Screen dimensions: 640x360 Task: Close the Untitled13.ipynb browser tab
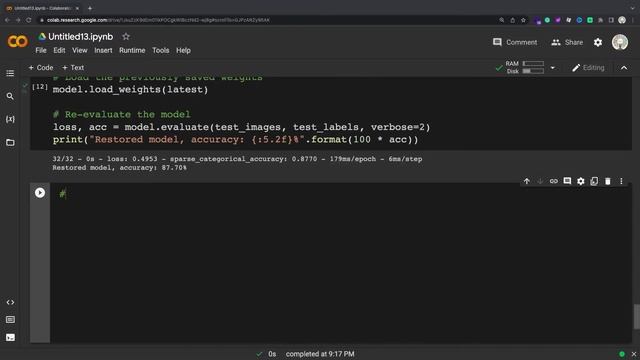tap(77, 8)
